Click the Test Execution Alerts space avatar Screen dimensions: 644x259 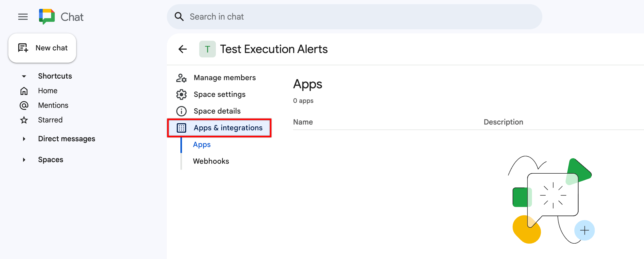(208, 49)
